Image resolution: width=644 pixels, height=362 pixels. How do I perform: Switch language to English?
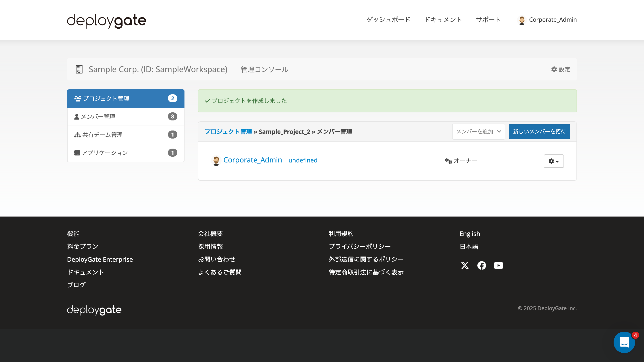(x=470, y=234)
